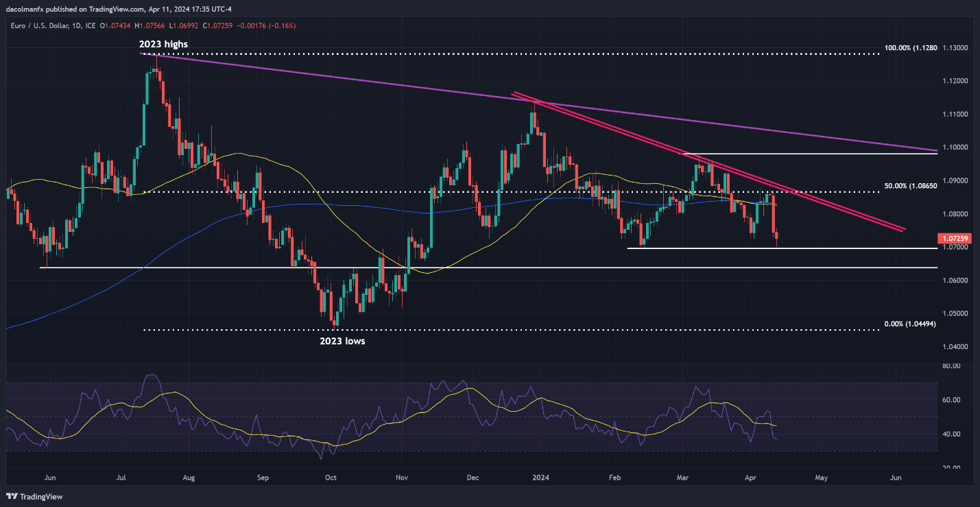Image resolution: width=980 pixels, height=507 pixels.
Task: Select the 2023 highs annotation
Action: (x=163, y=44)
